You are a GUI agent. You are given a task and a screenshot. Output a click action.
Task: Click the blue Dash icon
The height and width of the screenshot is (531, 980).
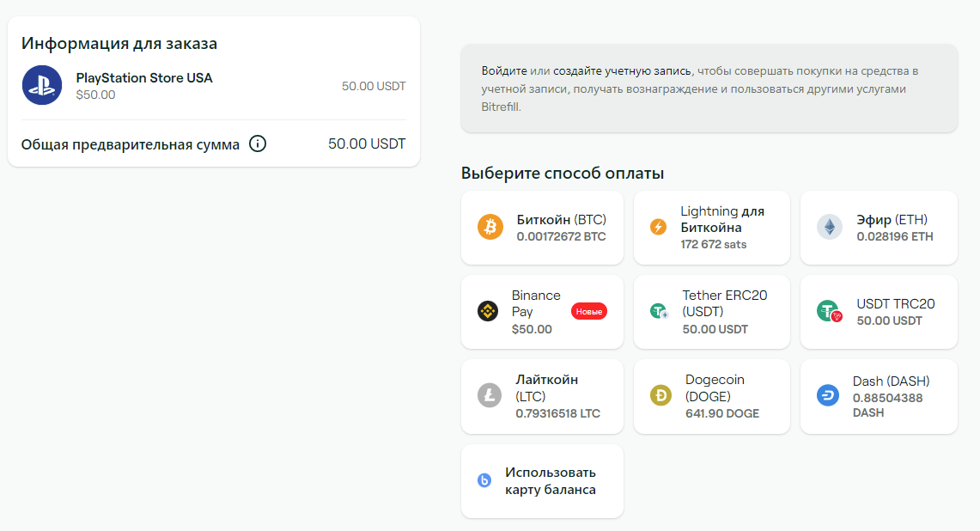pos(828,395)
